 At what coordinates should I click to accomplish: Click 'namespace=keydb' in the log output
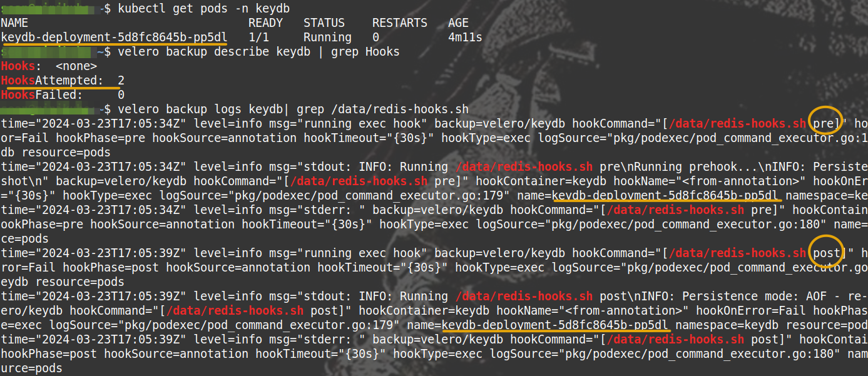click(x=727, y=325)
